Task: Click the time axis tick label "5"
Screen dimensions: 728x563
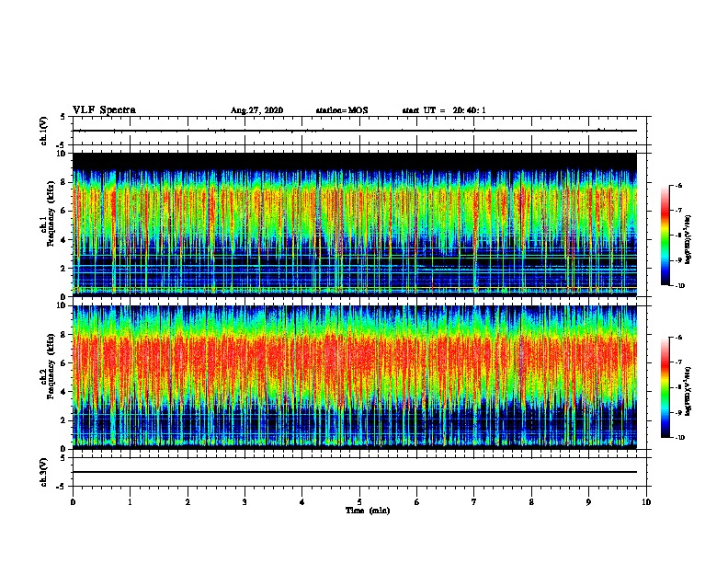Action: coord(359,502)
